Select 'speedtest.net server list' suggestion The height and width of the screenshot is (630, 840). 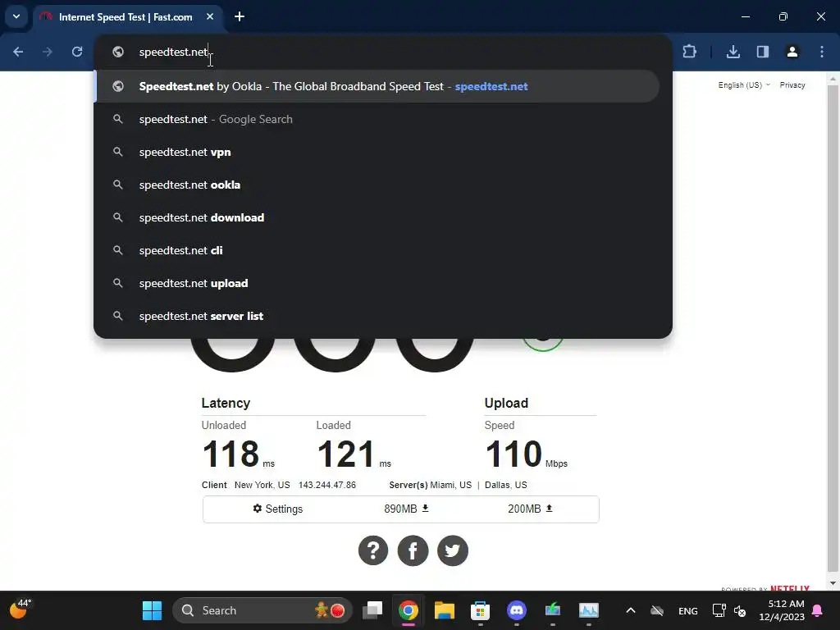click(377, 316)
